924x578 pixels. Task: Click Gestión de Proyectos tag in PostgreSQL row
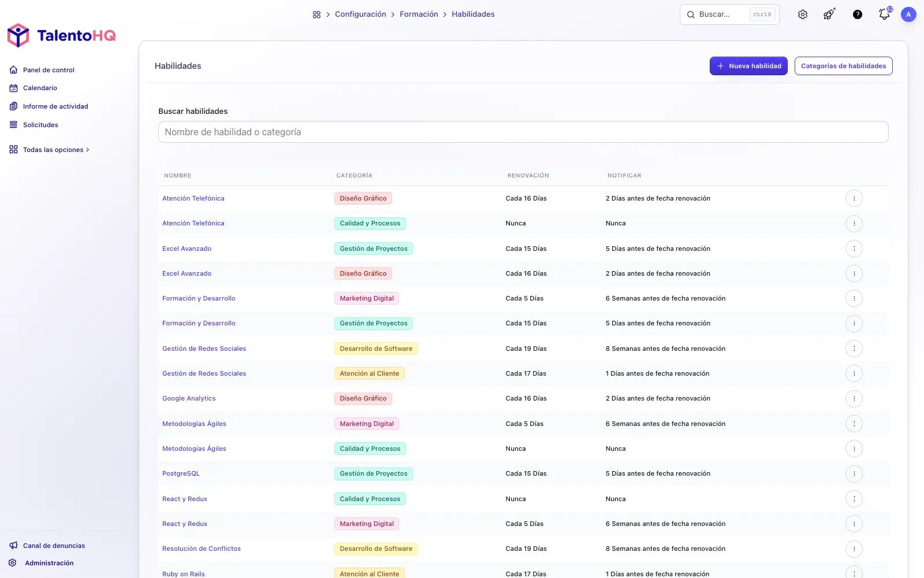pos(374,473)
